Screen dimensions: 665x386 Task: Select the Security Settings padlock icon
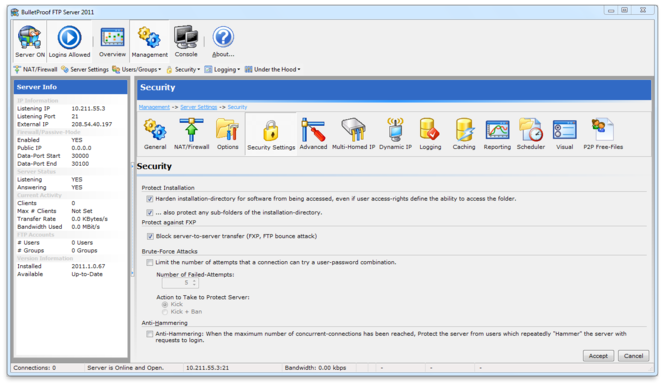pos(271,130)
